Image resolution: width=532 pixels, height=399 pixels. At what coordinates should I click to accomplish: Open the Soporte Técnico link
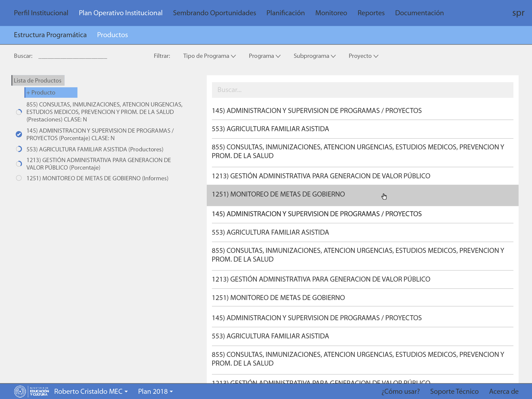pyautogui.click(x=454, y=391)
